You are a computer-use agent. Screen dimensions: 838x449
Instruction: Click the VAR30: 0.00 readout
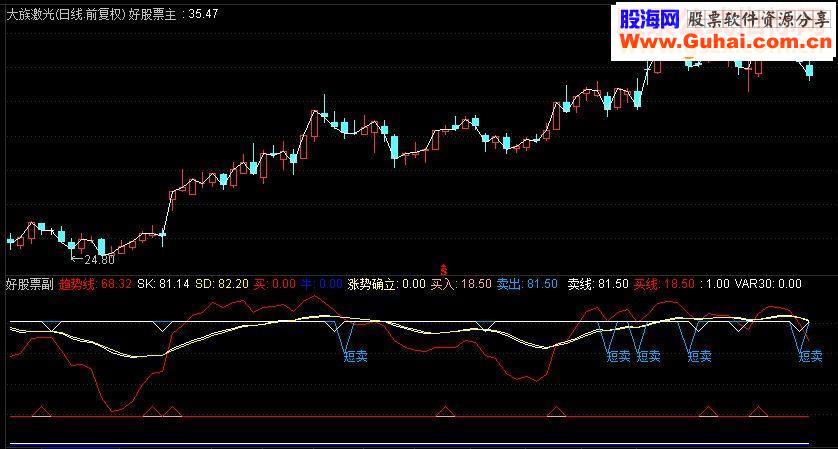768,284
